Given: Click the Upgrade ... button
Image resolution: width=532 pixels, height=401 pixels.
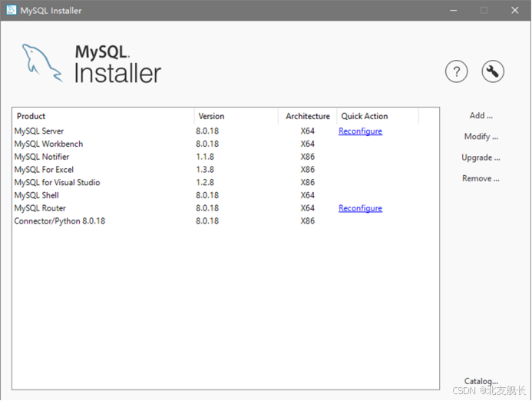Looking at the screenshot, I should (481, 157).
